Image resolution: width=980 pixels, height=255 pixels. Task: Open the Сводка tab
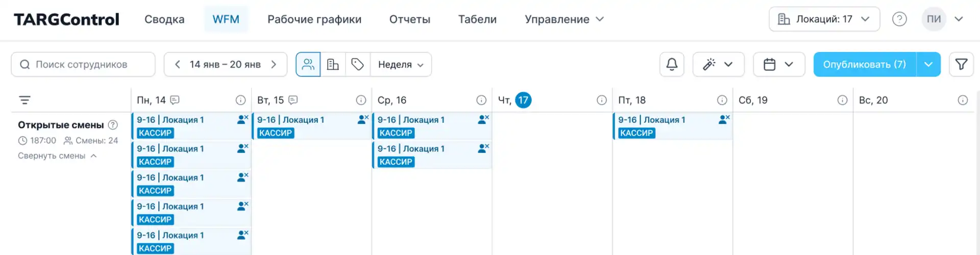(x=164, y=19)
